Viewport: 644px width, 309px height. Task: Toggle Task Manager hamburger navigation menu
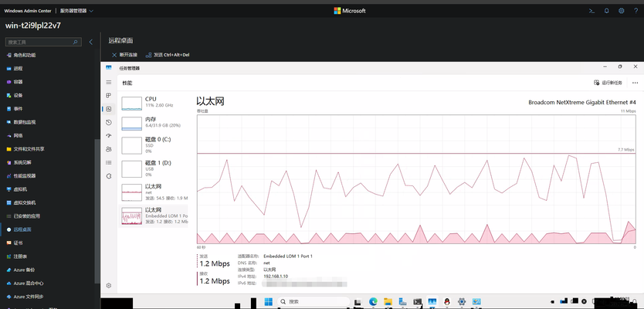(109, 82)
